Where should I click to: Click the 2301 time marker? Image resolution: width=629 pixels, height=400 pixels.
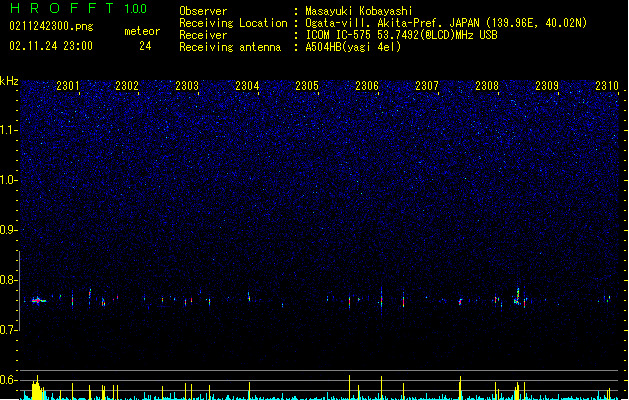[x=67, y=86]
